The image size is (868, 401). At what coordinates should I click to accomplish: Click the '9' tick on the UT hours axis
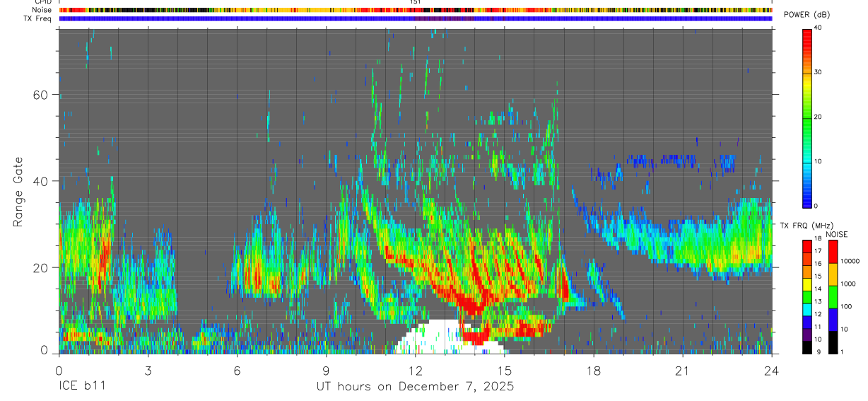pyautogui.click(x=326, y=370)
